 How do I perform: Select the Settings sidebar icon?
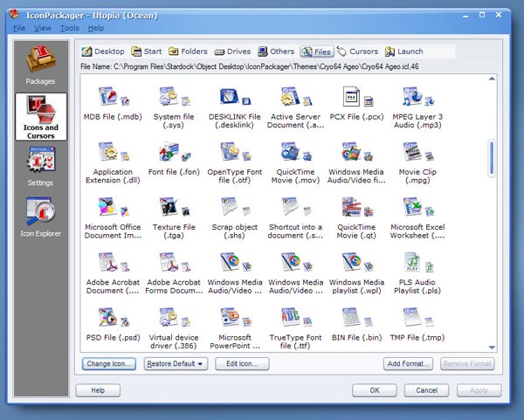pyautogui.click(x=41, y=166)
